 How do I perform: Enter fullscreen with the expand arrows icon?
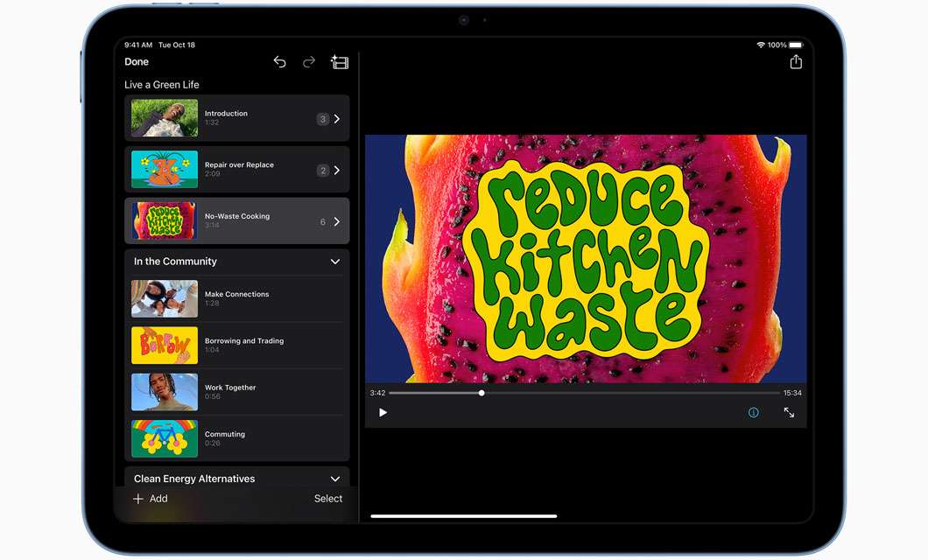click(x=789, y=413)
